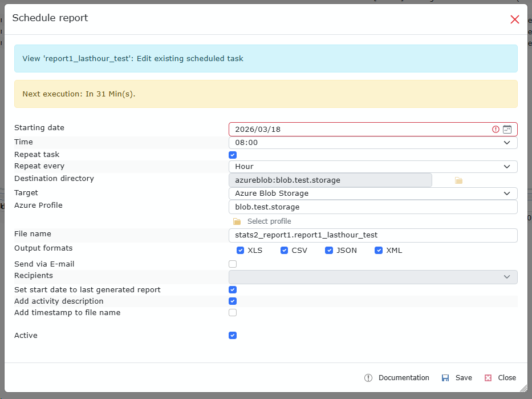Click the Azure Profile text field
The width and height of the screenshot is (532, 399).
(372, 207)
